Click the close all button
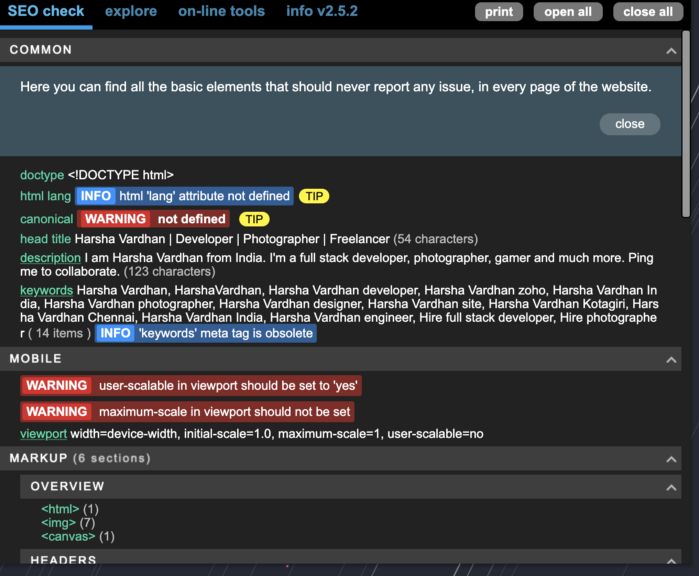The width and height of the screenshot is (699, 576). point(648,12)
